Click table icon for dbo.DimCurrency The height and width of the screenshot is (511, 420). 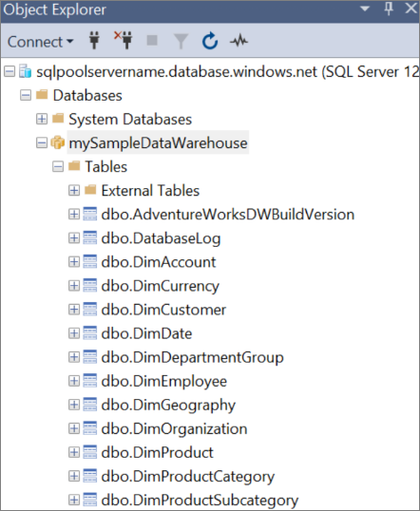[90, 286]
